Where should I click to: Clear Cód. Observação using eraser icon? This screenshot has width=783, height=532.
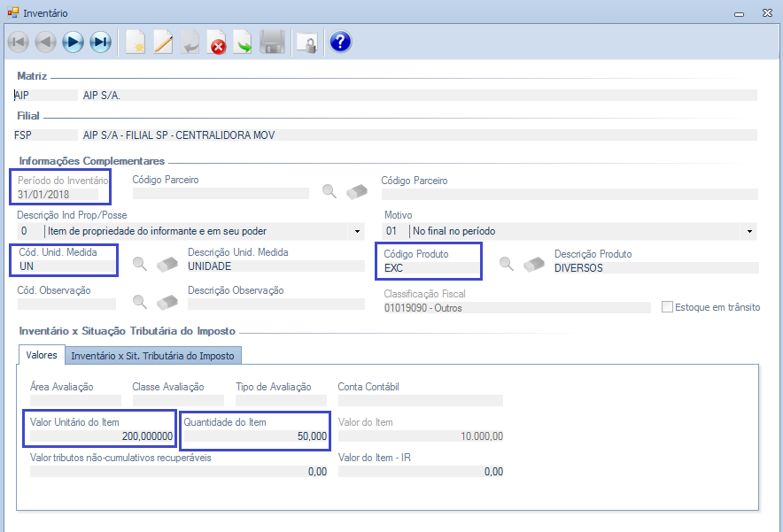[x=167, y=301]
